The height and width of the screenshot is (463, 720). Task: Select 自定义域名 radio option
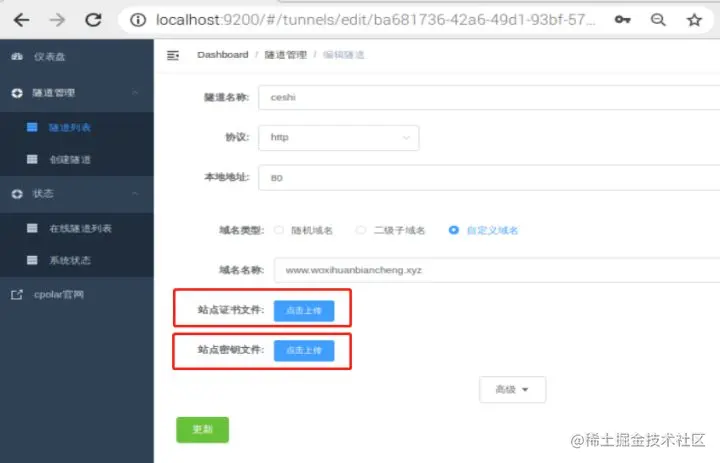453,230
